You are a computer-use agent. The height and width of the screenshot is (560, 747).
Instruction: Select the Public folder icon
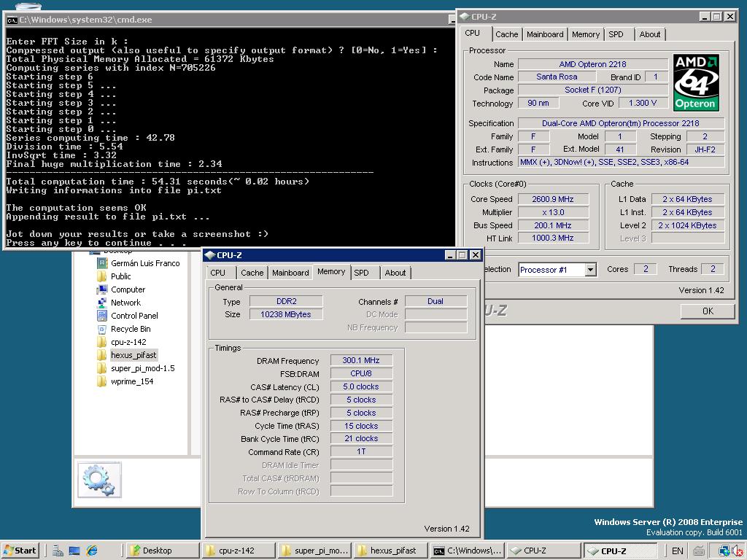[102, 276]
